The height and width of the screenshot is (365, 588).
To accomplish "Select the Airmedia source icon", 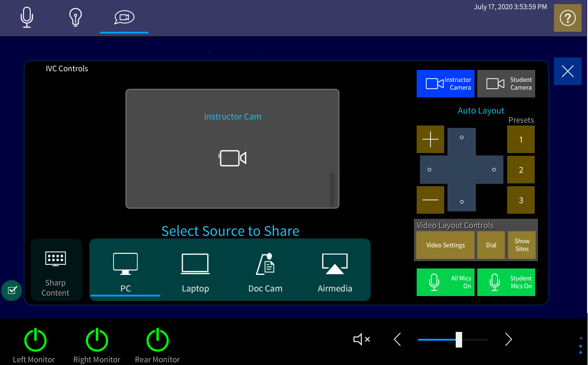I will point(335,263).
